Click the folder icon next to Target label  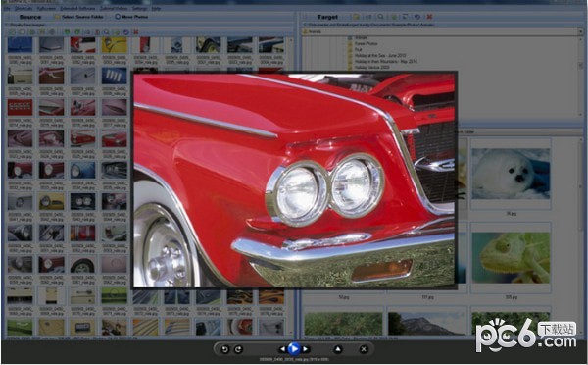(356, 17)
